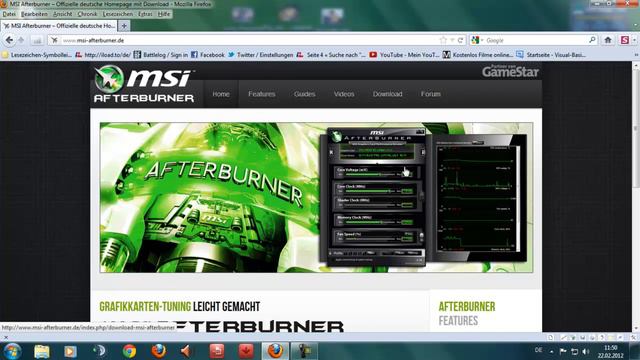
Task: Open the Lesezeichen menu
Action: pos(118,14)
